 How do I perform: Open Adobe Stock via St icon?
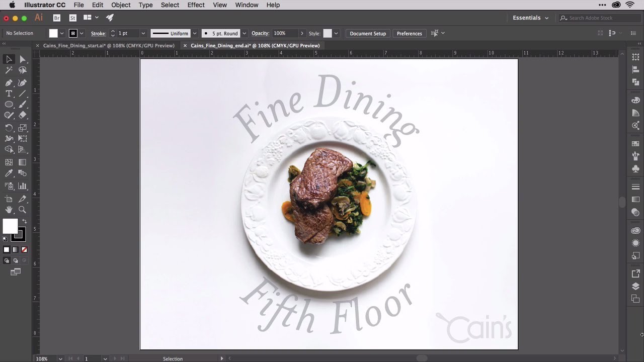pyautogui.click(x=73, y=18)
